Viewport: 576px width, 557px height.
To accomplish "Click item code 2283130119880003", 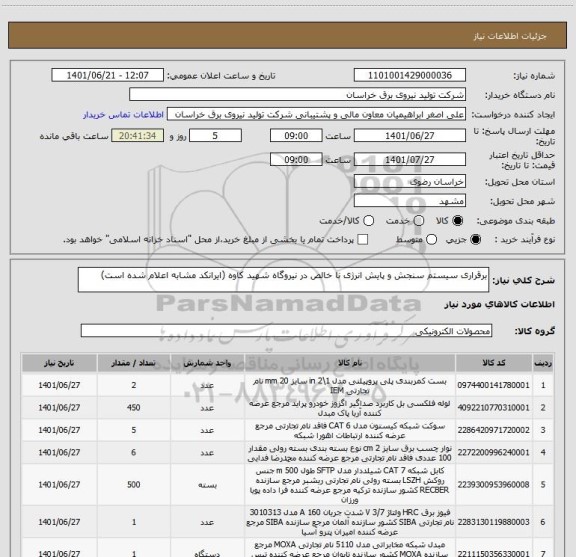I will (493, 522).
